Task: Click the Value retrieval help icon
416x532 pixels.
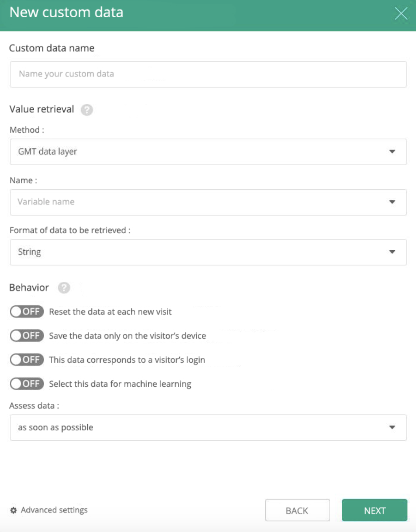Action: point(87,110)
